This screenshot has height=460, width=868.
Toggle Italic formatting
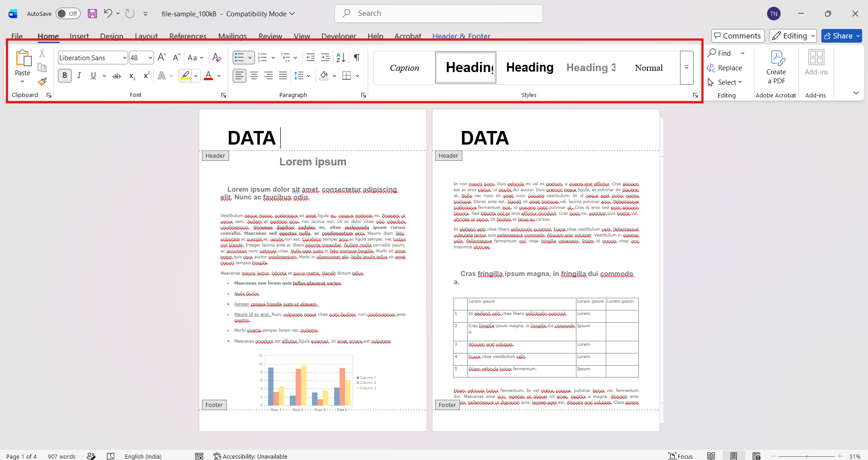click(79, 76)
